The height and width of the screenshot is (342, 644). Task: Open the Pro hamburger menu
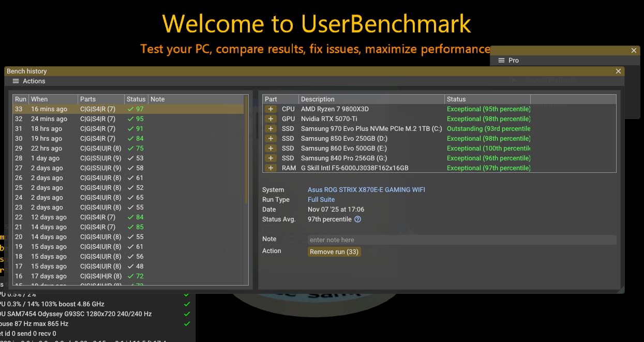501,61
